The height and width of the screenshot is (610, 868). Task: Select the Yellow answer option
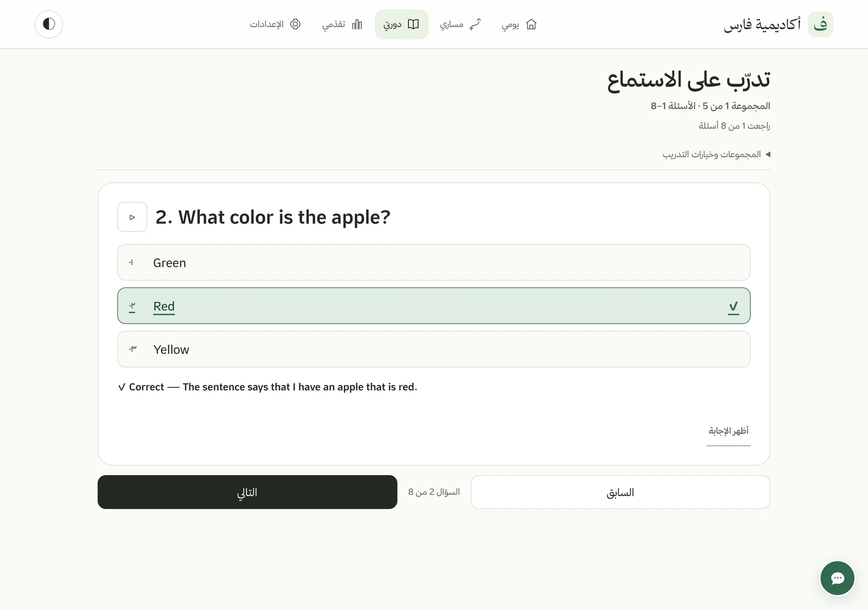pyautogui.click(x=433, y=349)
